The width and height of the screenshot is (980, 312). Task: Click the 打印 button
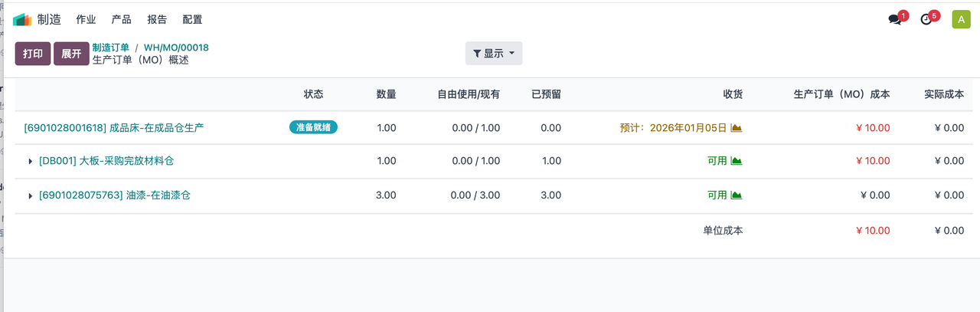pyautogui.click(x=33, y=54)
